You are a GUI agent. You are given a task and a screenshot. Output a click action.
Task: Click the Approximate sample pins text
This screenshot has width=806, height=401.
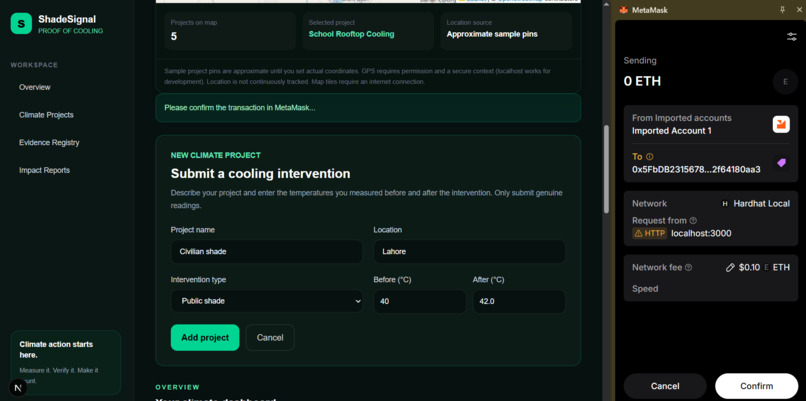(492, 34)
